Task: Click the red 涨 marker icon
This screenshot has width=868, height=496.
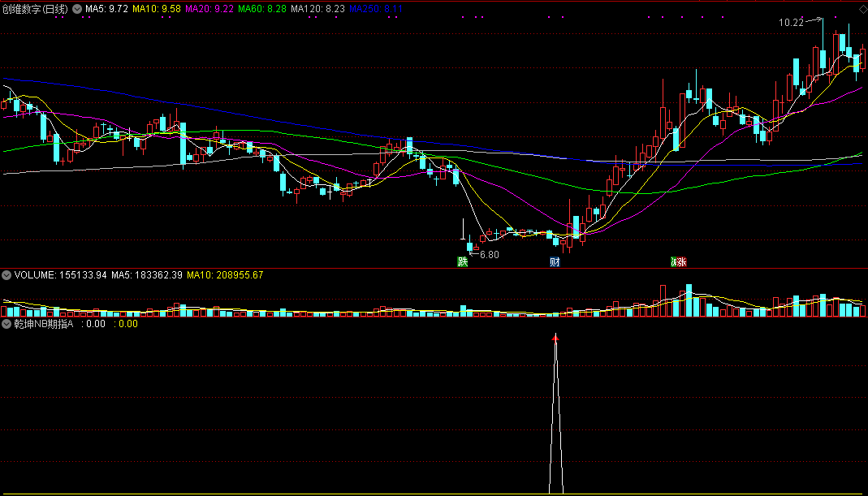Action: click(x=681, y=262)
